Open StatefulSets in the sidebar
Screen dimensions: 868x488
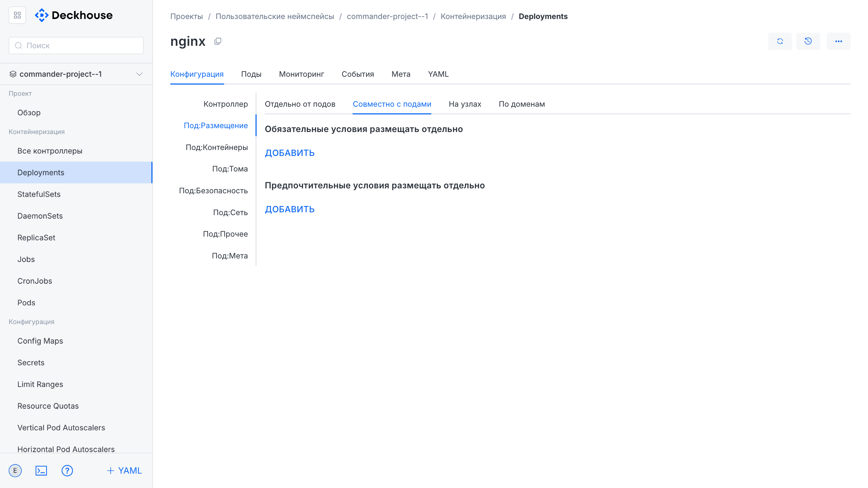coord(76,194)
